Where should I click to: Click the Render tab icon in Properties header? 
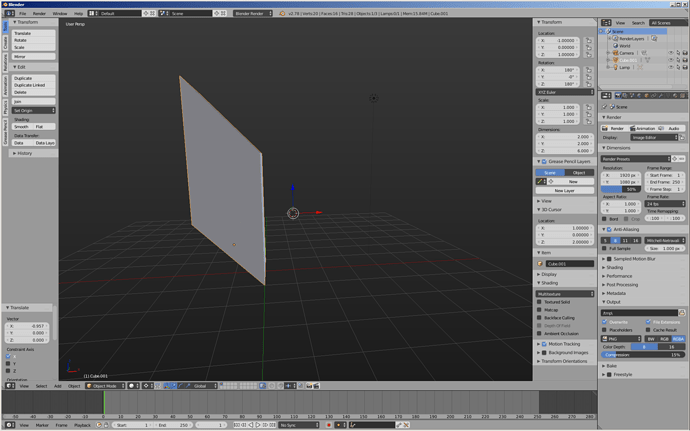(618, 96)
